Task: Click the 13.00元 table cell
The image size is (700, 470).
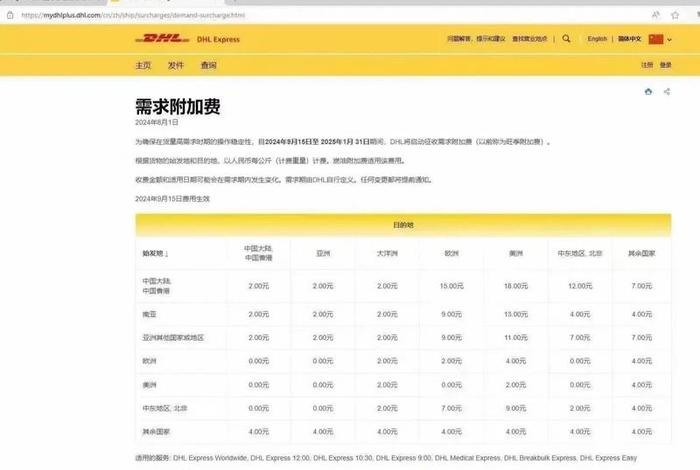Action: click(x=516, y=314)
